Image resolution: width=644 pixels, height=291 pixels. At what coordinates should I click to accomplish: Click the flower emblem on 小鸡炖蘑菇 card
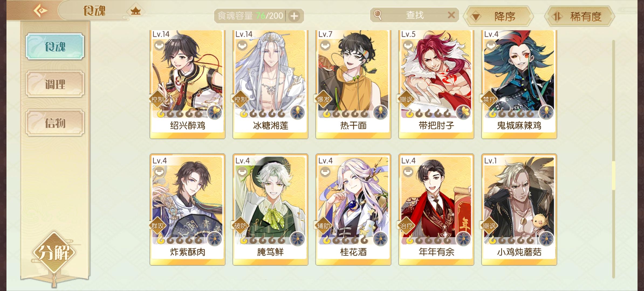(x=547, y=239)
